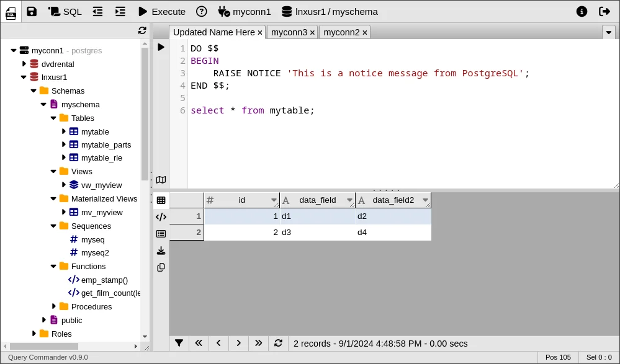Switch to myconn3 tab
Image resolution: width=620 pixels, height=364 pixels.
coord(289,32)
